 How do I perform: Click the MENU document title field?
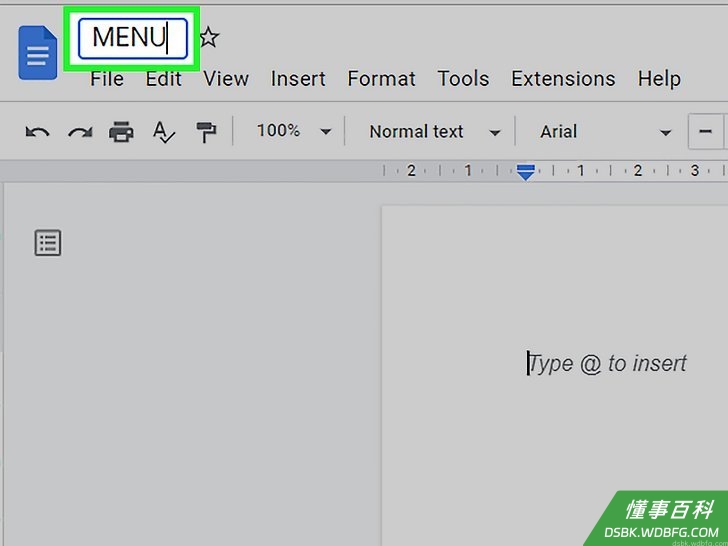[133, 39]
